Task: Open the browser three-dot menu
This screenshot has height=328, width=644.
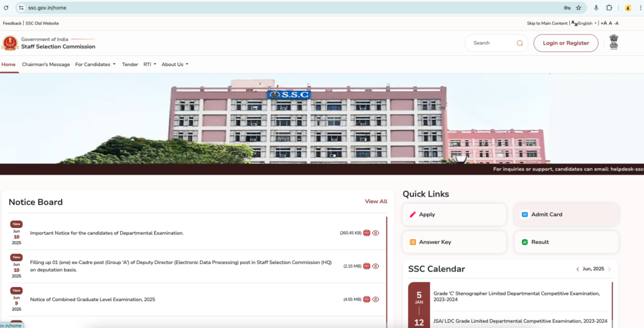Action: click(641, 8)
